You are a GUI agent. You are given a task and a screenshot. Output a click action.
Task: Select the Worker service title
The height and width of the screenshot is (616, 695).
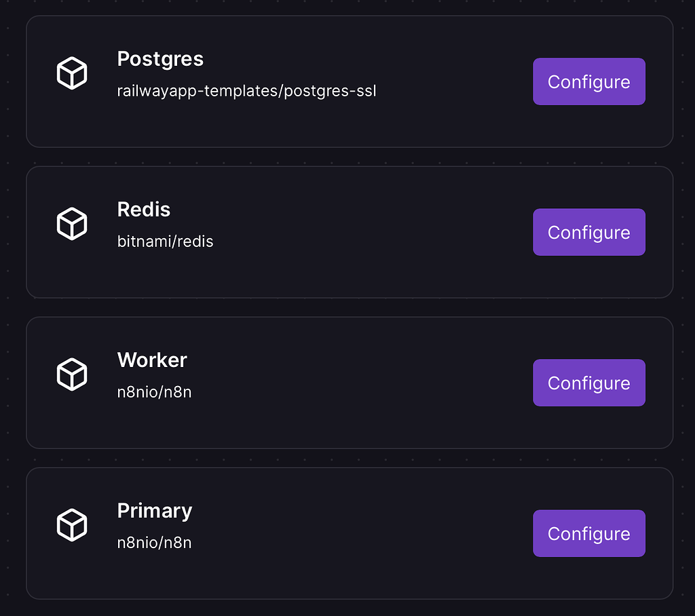tap(152, 361)
